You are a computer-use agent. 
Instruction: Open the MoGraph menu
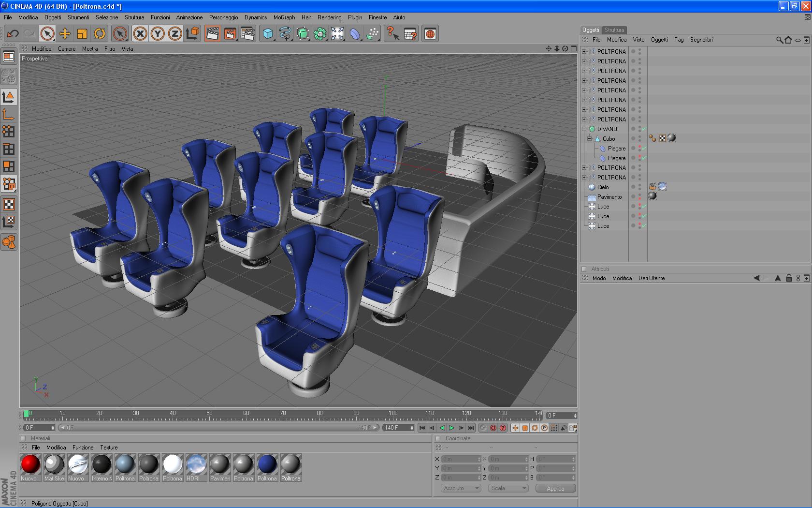pos(284,17)
